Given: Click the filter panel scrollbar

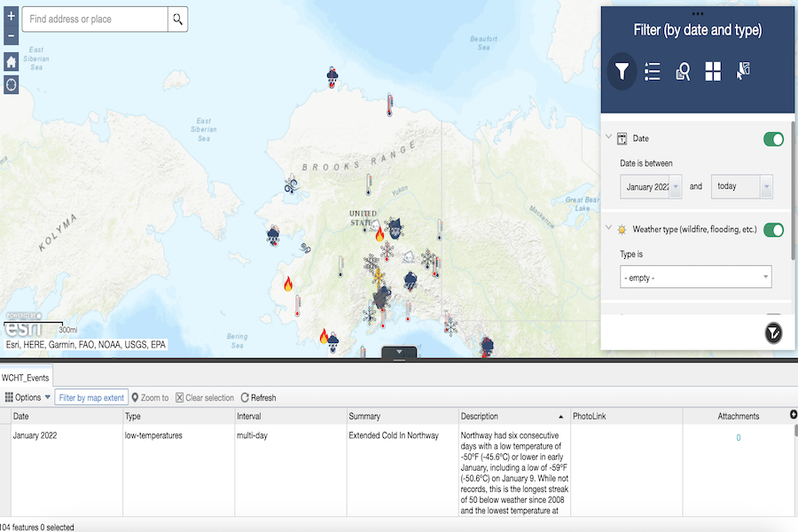Looking at the screenshot, I should pos(794,191).
